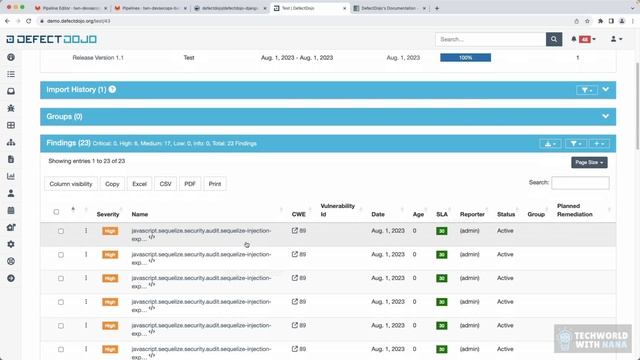
Task: Expand the Import History panel chevron
Action: pos(606,89)
